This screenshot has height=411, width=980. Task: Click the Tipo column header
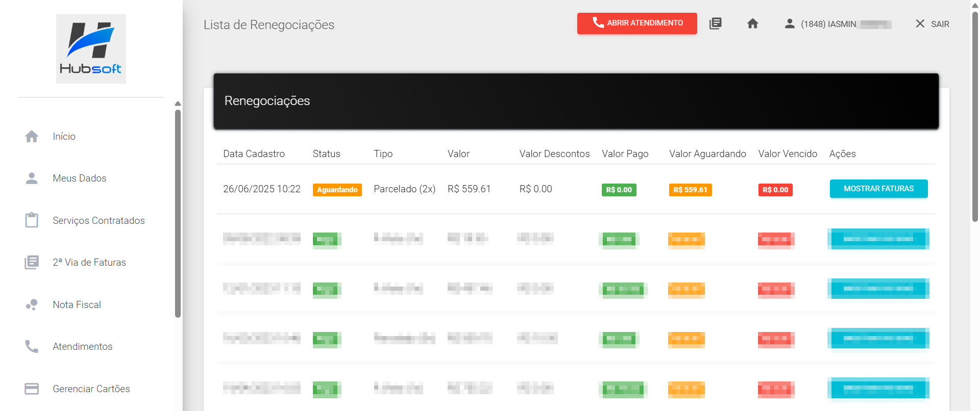coord(383,154)
